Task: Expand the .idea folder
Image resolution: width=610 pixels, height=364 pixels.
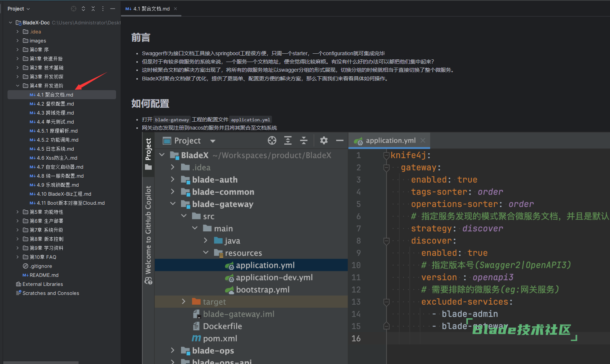Action: click(17, 32)
